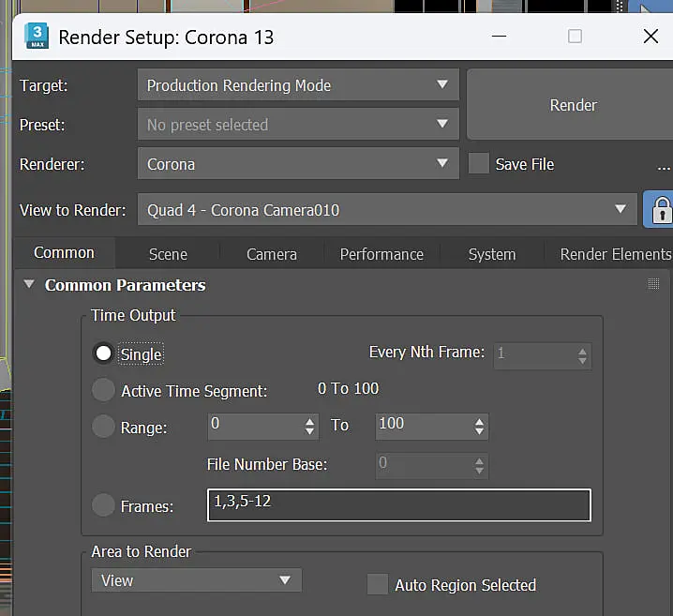
Task: Switch to the Render Elements tab
Action: 616,254
